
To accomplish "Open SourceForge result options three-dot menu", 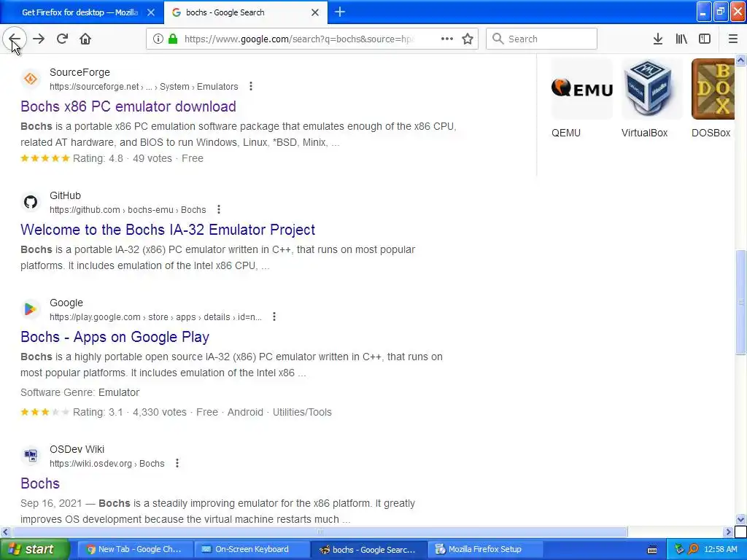I will [x=251, y=86].
